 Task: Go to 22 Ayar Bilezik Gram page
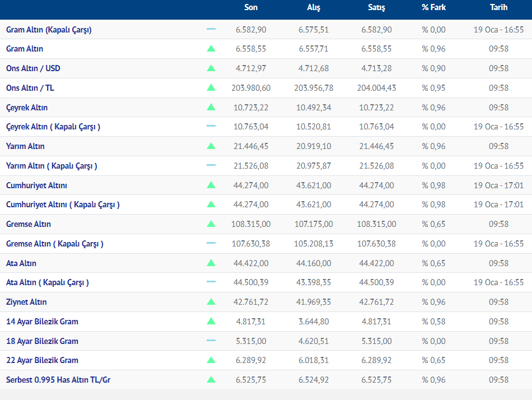point(42,360)
